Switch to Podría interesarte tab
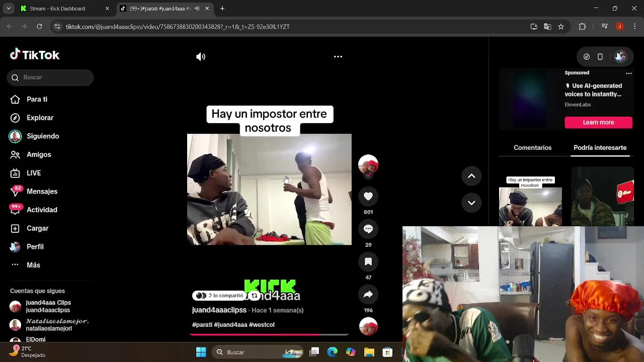Screen dimensions: 644x362 [x=600, y=148]
